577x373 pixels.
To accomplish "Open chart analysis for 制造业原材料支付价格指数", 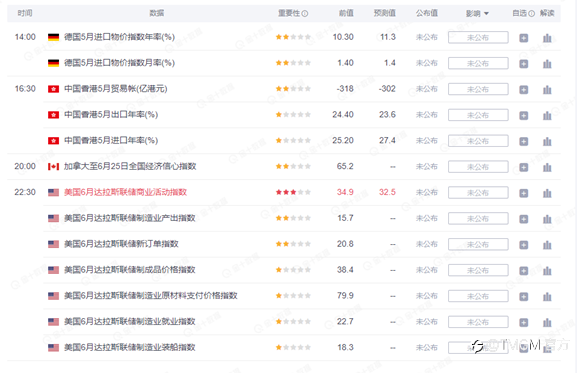I will (x=547, y=297).
